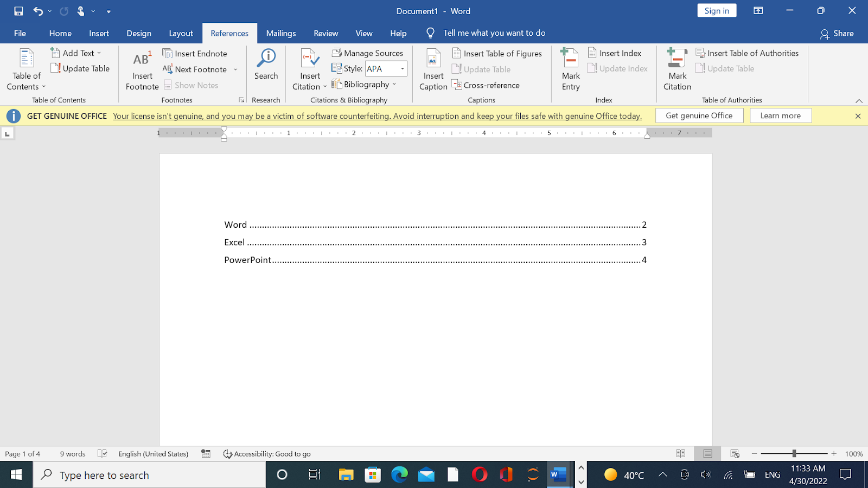Switch to the Insert tab

99,33
